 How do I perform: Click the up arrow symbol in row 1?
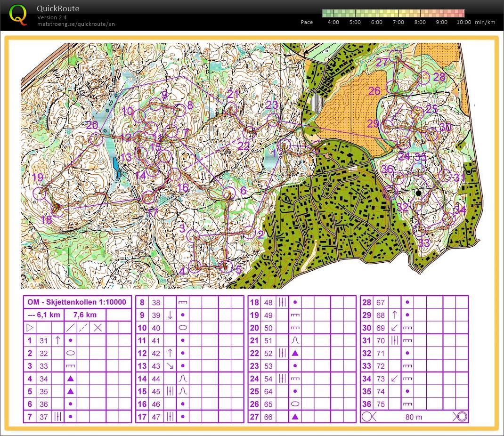[x=57, y=340]
